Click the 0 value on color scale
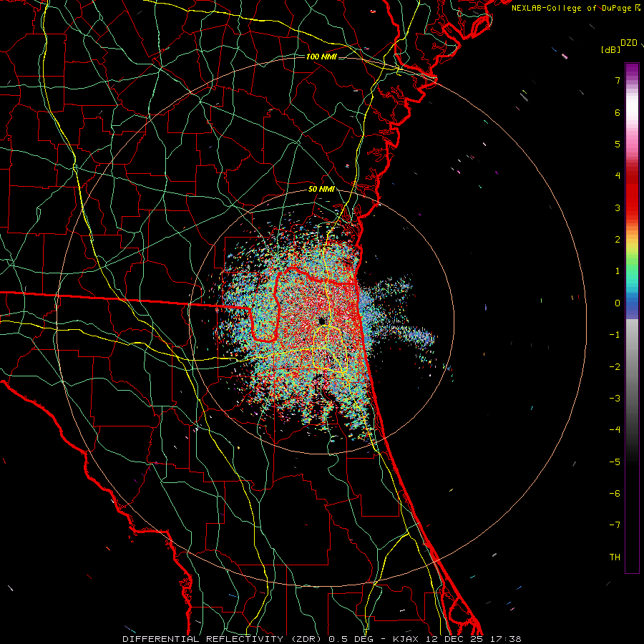The image size is (644, 644). 618,303
